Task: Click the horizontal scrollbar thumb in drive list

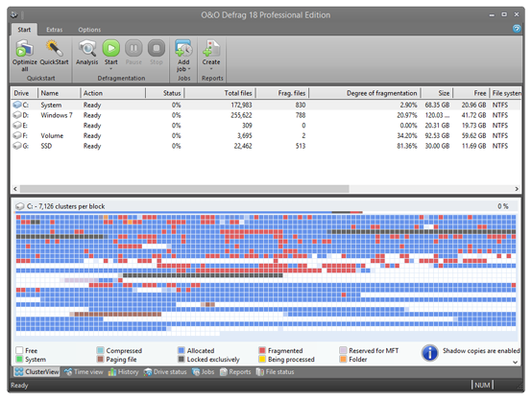Action: click(x=184, y=188)
